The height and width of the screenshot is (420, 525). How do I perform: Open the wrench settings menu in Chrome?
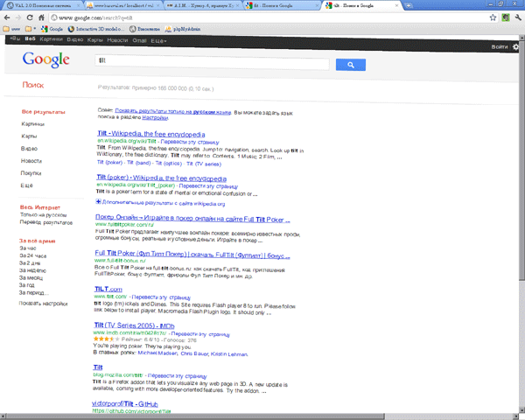(x=518, y=17)
